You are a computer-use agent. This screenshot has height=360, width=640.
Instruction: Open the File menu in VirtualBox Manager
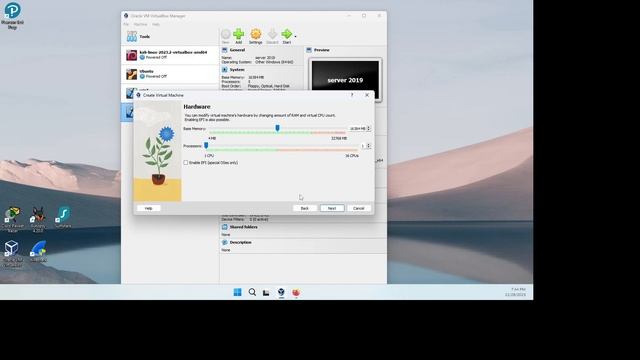coord(126,24)
